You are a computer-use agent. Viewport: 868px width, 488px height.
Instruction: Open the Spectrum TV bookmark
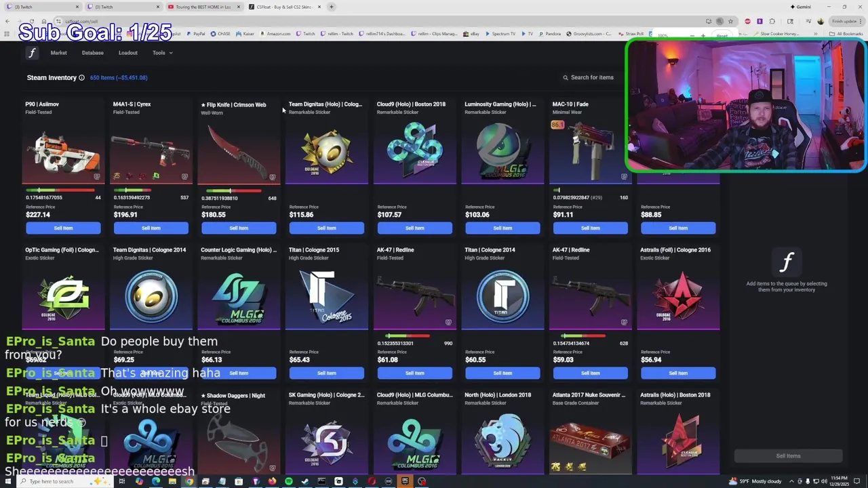(x=500, y=33)
